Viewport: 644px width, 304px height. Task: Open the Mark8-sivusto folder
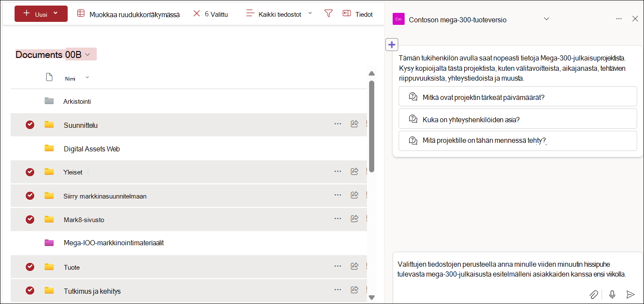84,220
